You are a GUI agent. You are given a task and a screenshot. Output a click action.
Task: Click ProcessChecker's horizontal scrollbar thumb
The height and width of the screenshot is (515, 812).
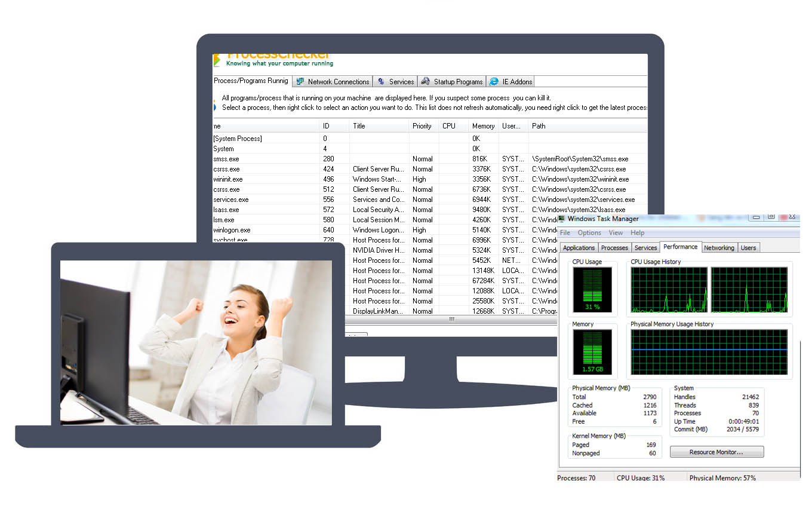452,320
